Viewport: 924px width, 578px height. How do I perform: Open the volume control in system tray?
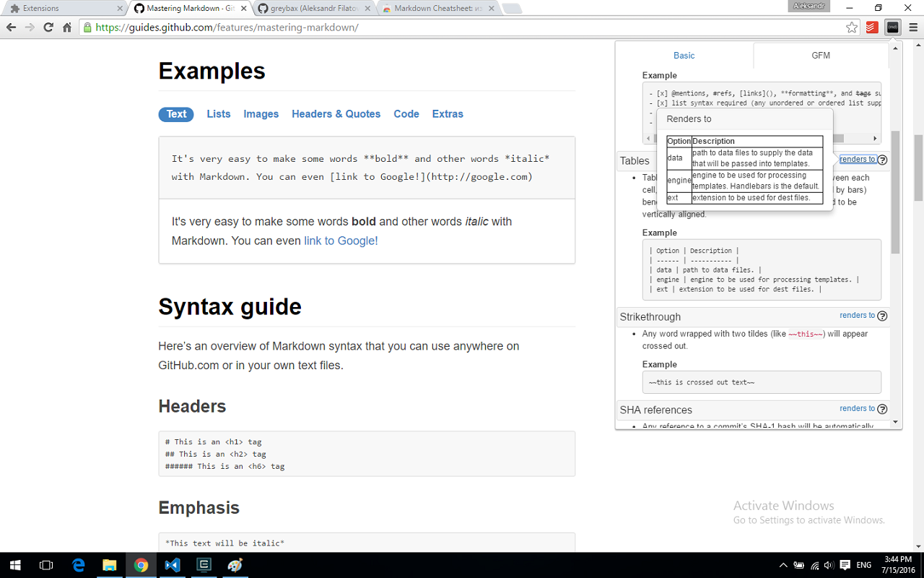(829, 565)
